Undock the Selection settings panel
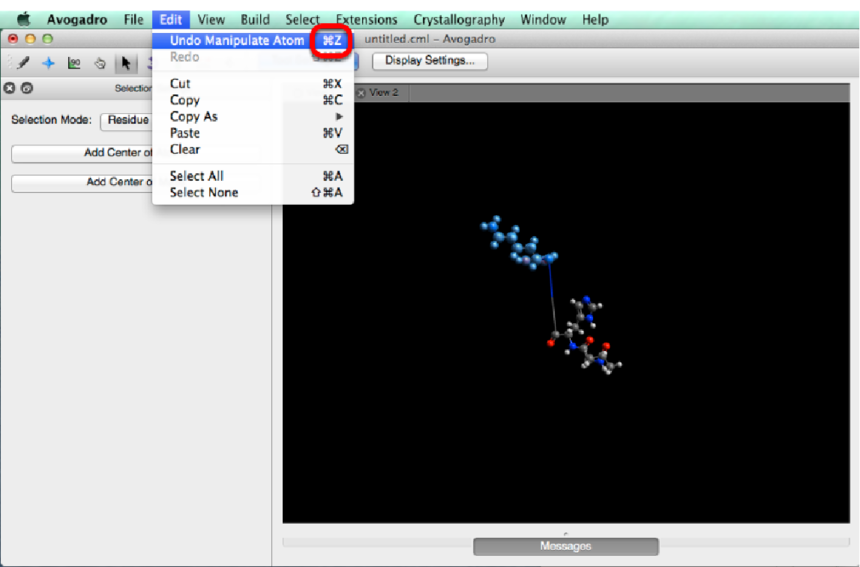The image size is (860, 567). (27, 88)
